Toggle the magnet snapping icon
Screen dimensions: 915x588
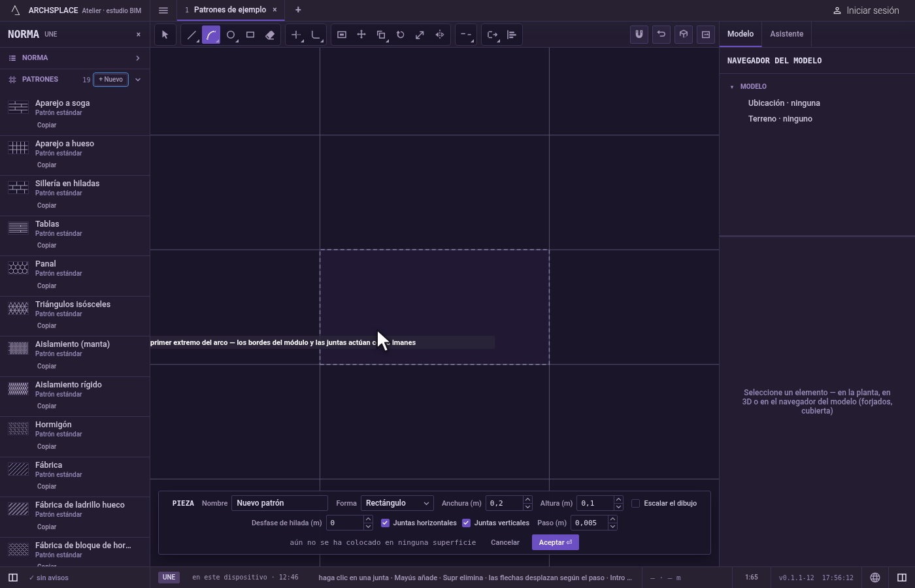click(639, 35)
